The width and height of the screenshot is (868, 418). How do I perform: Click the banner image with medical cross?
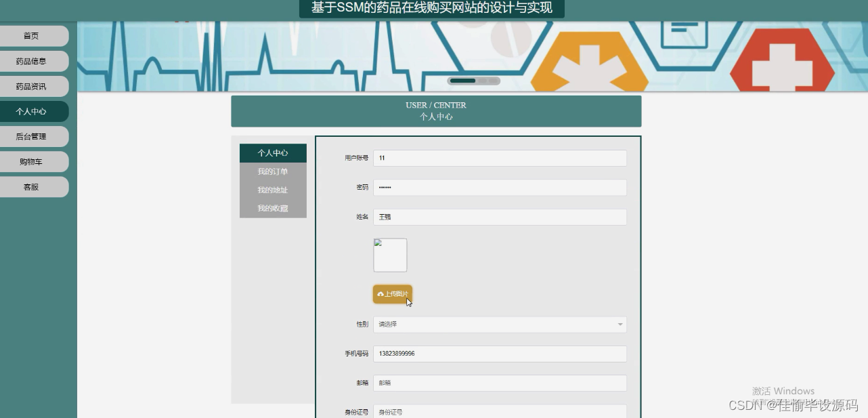point(473,57)
